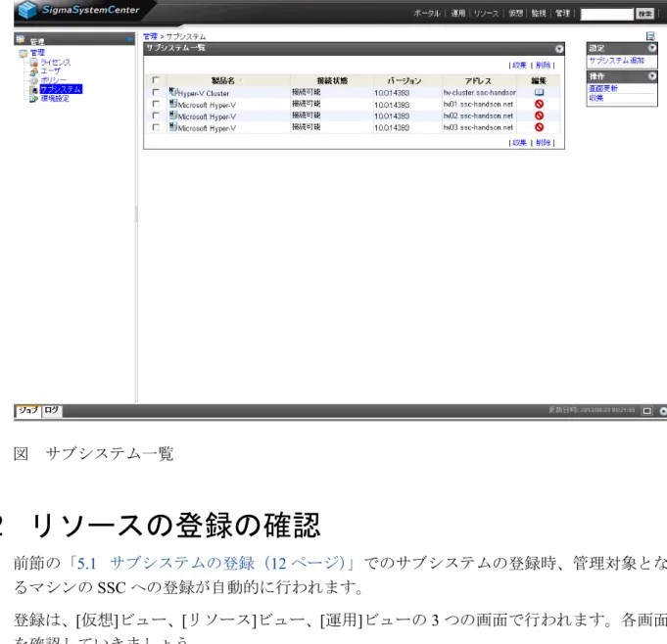Click the 検索 search button
The height and width of the screenshot is (644, 667).
pyautogui.click(x=644, y=14)
